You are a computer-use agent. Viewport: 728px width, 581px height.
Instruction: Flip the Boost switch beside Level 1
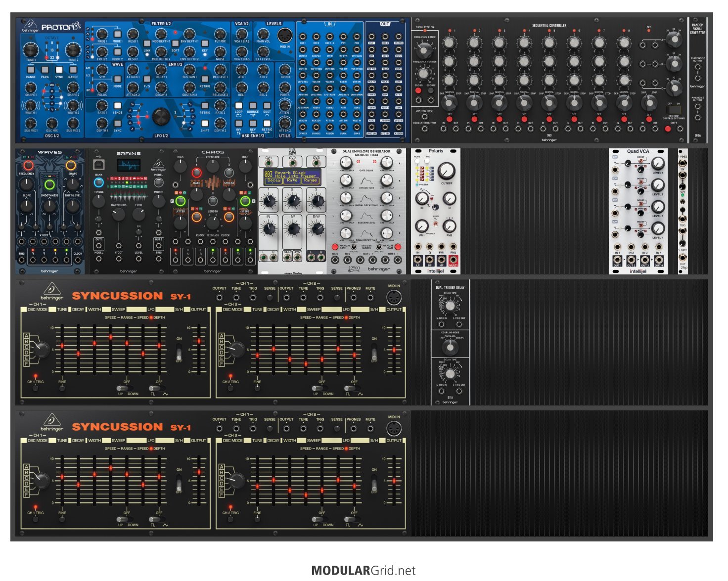coord(641,160)
